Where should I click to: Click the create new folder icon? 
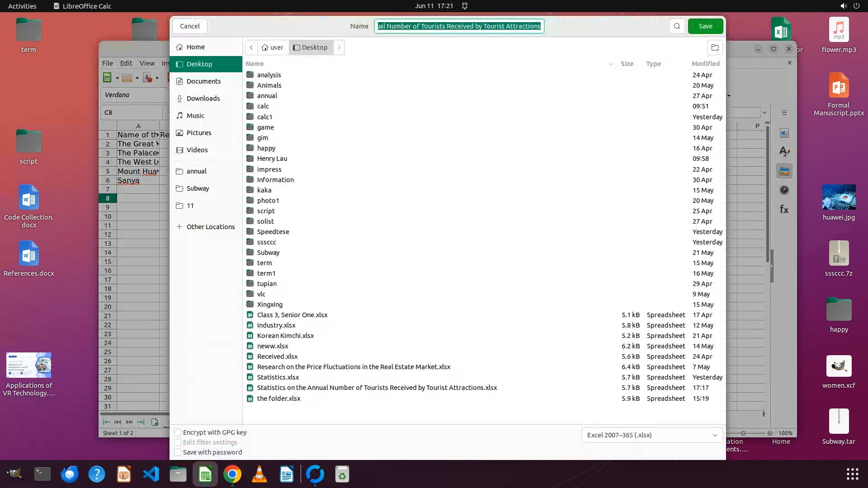[715, 47]
